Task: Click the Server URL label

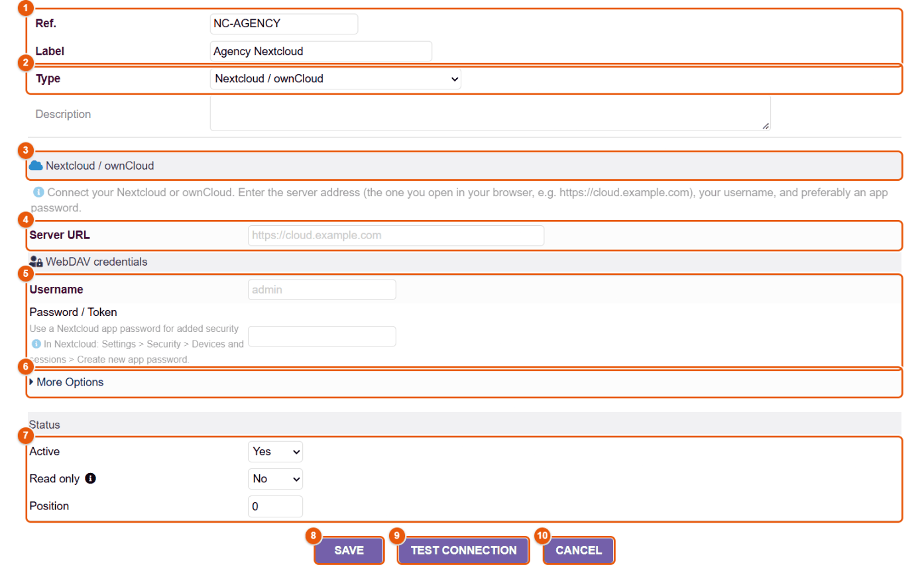Action: point(60,235)
